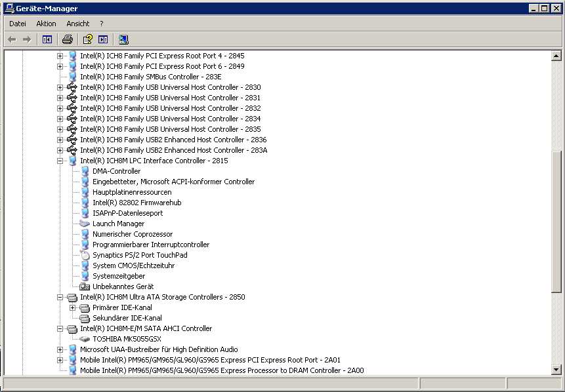Click the Back arrow toolbar button
The height and width of the screenshot is (392, 565).
coord(12,39)
